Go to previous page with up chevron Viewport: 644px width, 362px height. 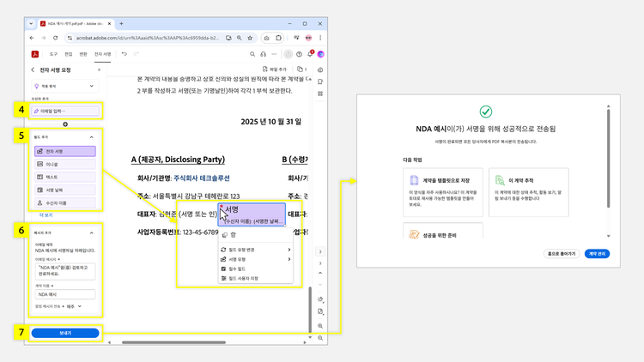(x=320, y=273)
